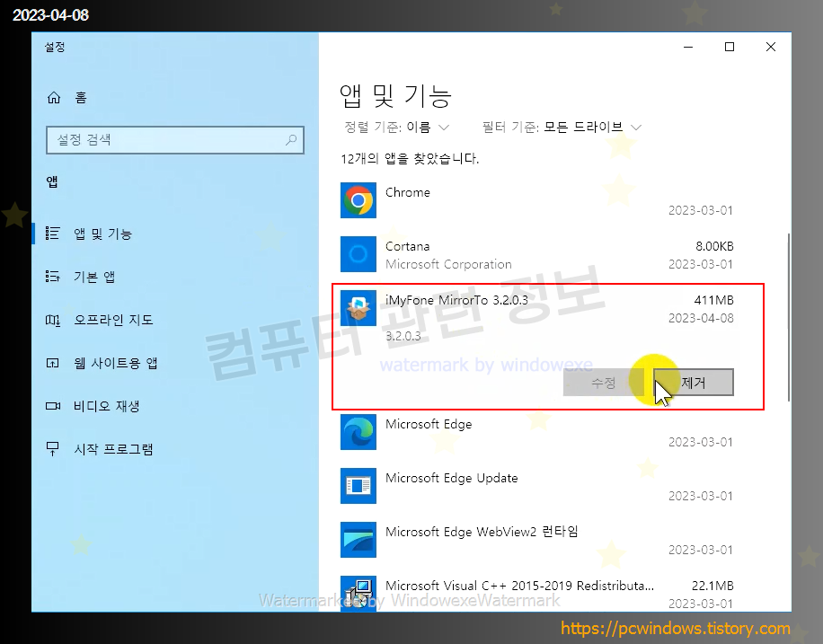Click the Cortana app icon

pyautogui.click(x=358, y=254)
